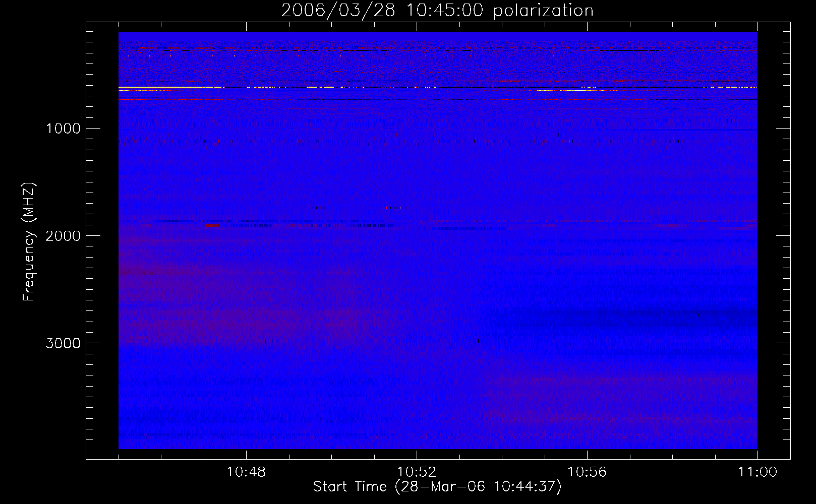Click the '1000' frequency tick label

tap(64, 129)
